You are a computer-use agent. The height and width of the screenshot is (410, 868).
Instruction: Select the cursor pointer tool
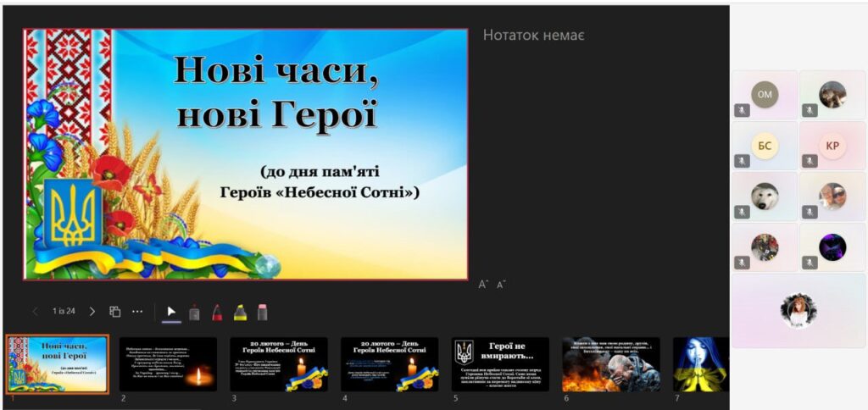point(171,312)
